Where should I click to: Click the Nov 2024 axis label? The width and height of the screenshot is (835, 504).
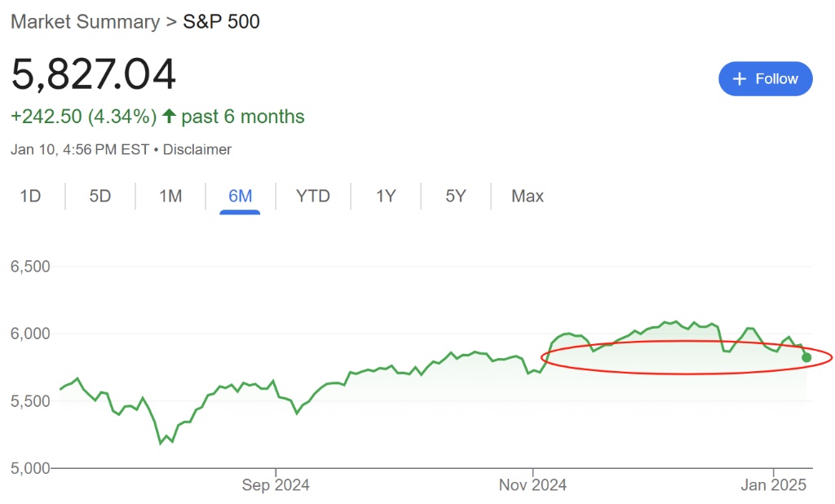(532, 486)
